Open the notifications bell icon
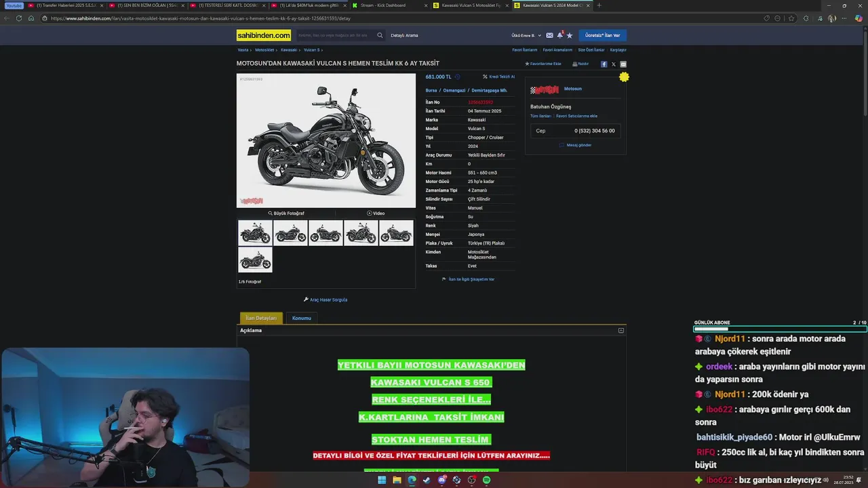Screen dimensions: 868x488 (560, 35)
